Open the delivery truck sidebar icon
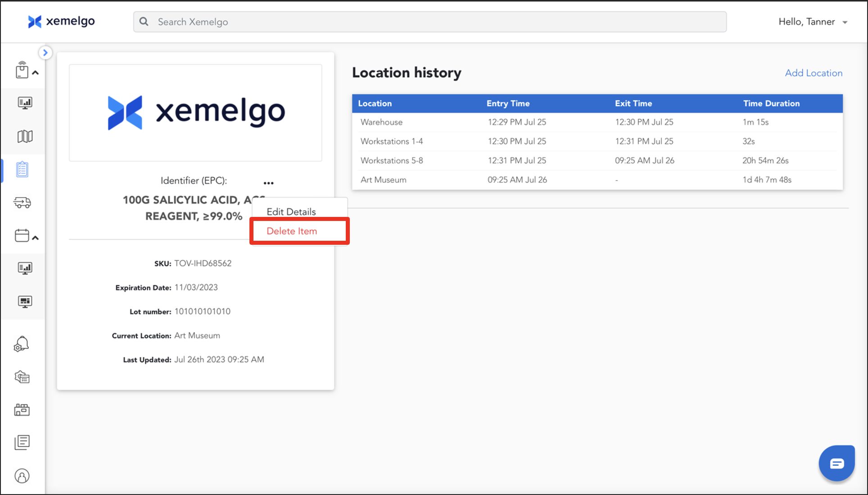The width and height of the screenshot is (868, 495). [x=23, y=202]
